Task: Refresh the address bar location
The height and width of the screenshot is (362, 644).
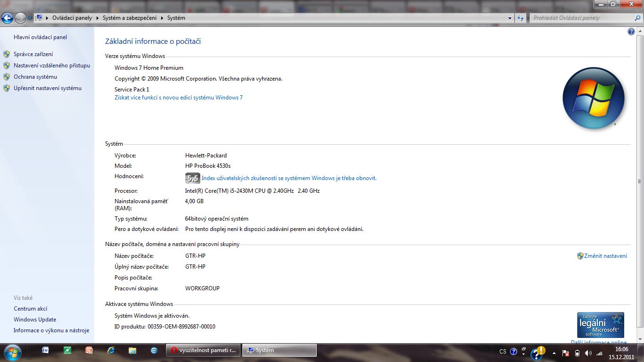Action: pos(520,18)
